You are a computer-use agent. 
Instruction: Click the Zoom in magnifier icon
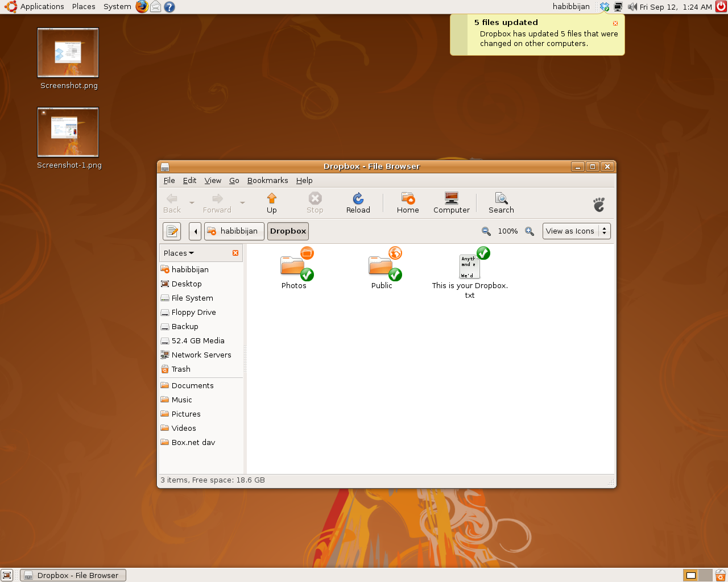point(530,231)
